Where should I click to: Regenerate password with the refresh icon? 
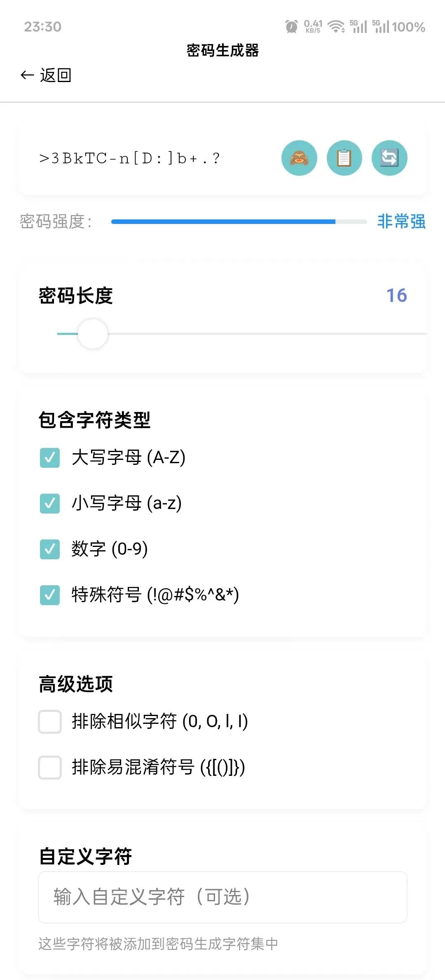(389, 158)
